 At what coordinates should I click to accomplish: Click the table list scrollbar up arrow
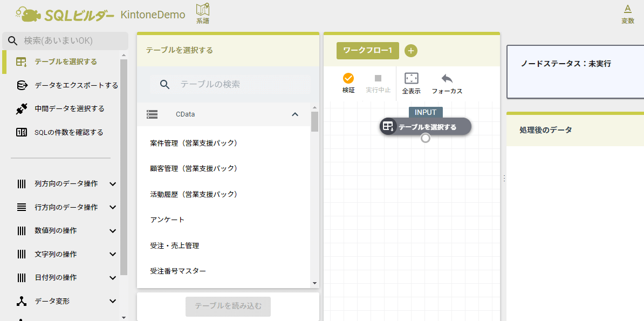tap(314, 107)
